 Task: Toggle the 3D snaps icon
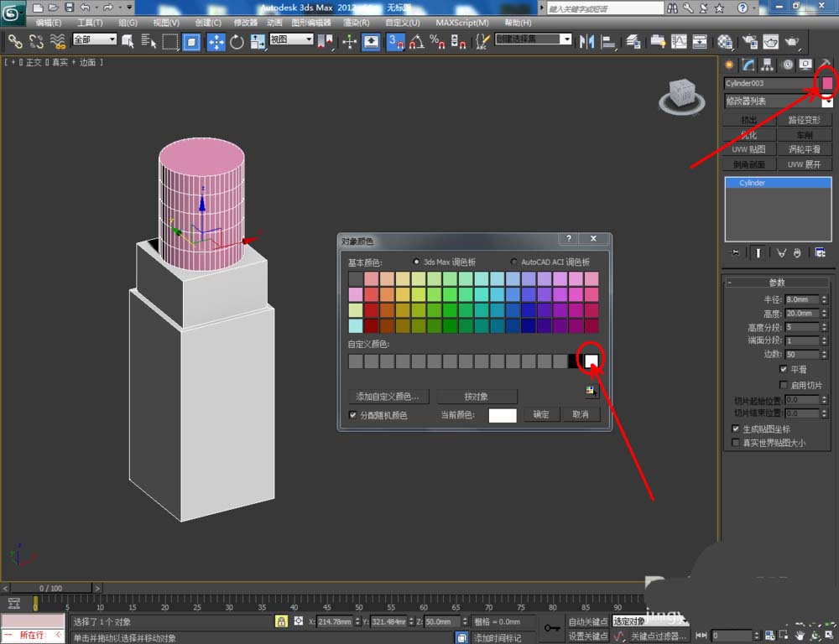[396, 41]
